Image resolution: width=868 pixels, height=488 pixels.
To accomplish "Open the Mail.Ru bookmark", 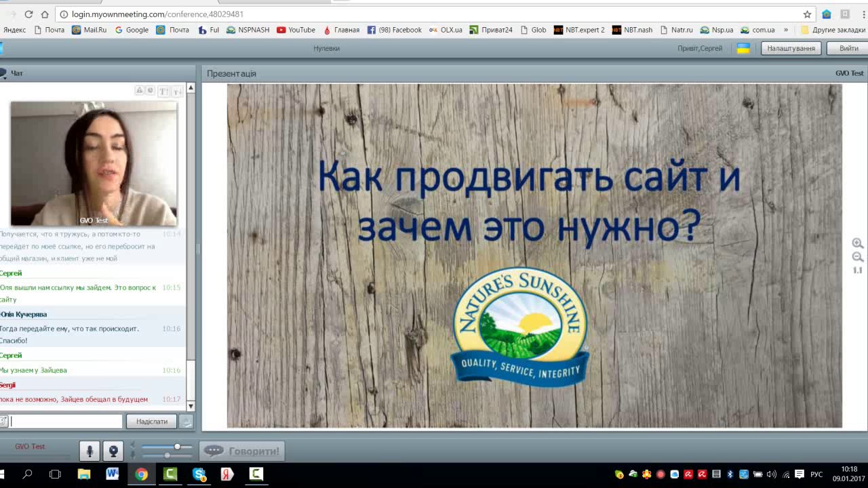I will tap(90, 30).
